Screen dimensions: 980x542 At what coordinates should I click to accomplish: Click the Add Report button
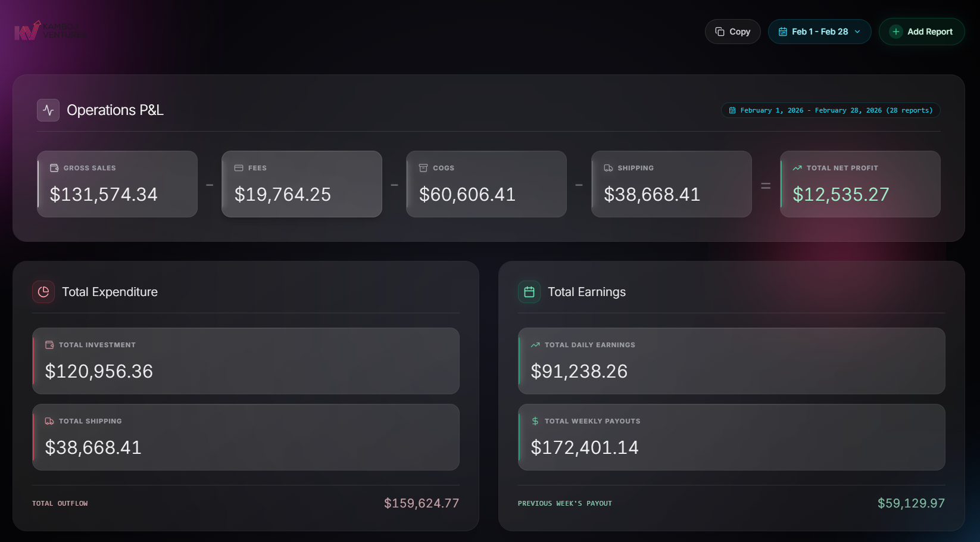922,32
